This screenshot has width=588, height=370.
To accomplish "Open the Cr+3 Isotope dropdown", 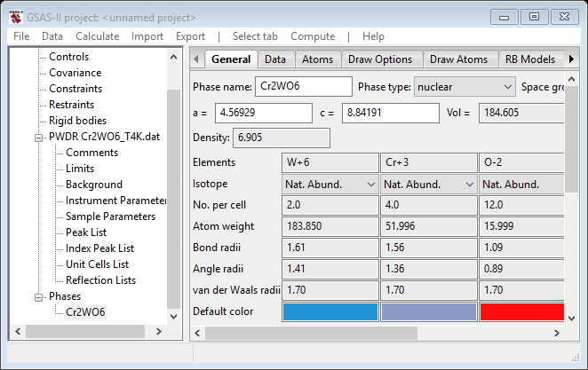I will coord(429,185).
